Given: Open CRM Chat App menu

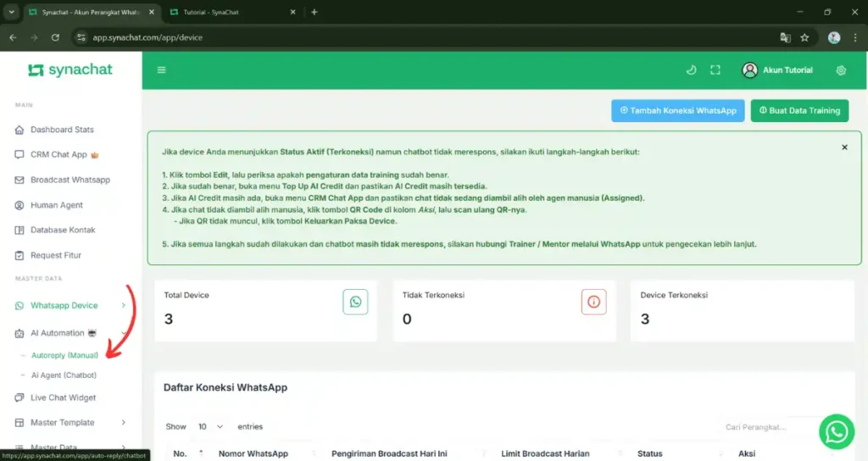Looking at the screenshot, I should [64, 154].
